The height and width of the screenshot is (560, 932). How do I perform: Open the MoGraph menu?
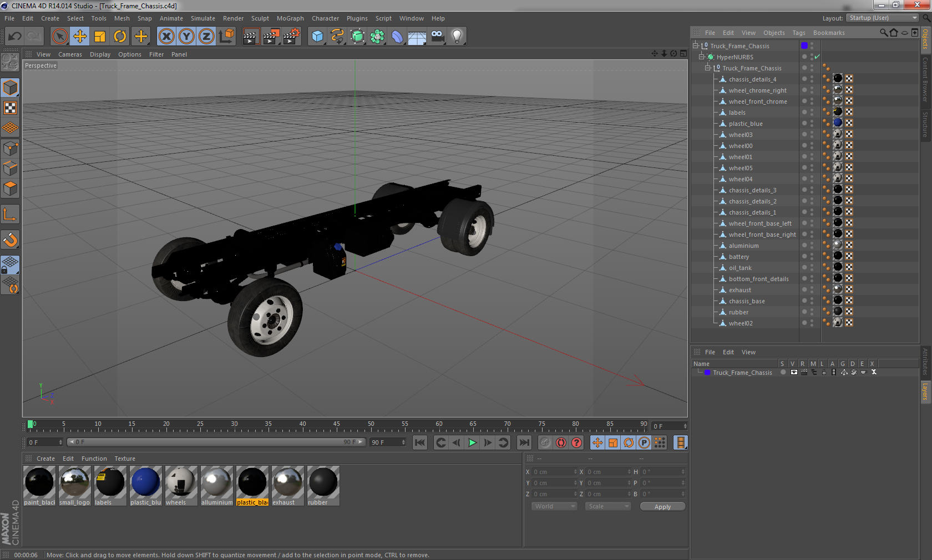tap(290, 18)
